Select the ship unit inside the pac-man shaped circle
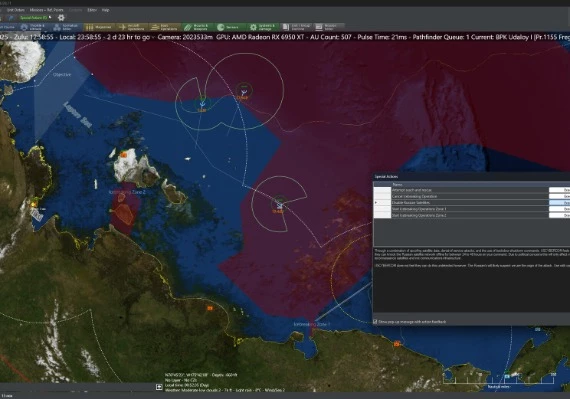Image resolution: width=570 pixels, height=399 pixels. click(279, 206)
